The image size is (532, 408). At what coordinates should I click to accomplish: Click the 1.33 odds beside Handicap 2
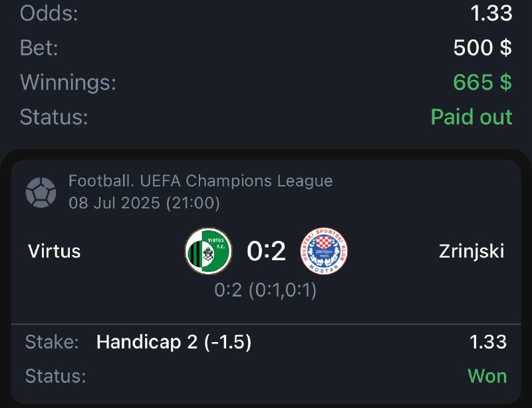pyautogui.click(x=487, y=342)
